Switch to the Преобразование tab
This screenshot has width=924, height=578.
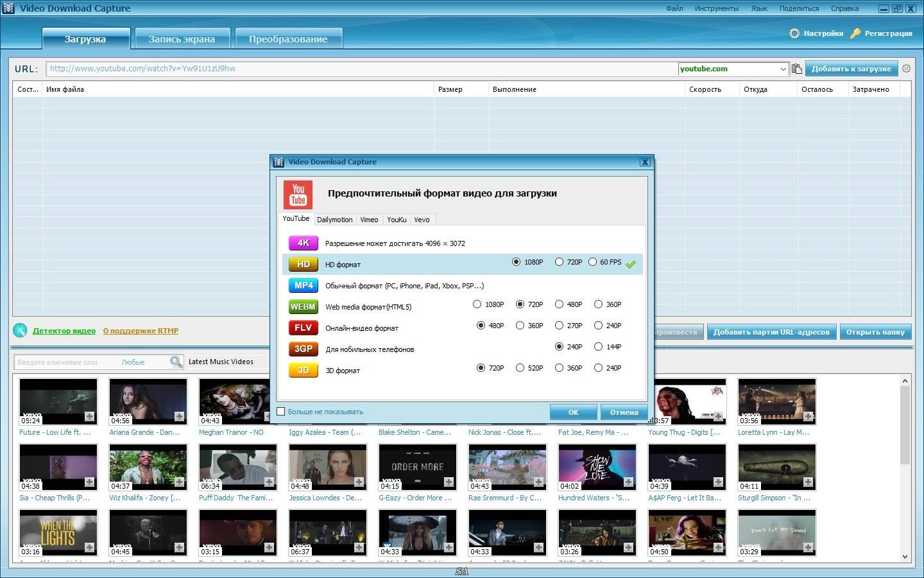pyautogui.click(x=288, y=39)
